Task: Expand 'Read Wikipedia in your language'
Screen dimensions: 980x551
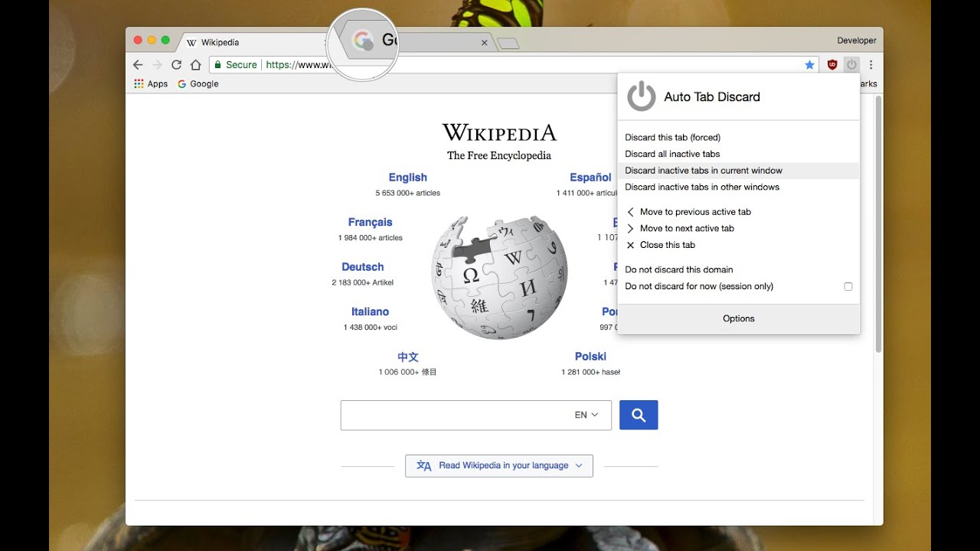Action: coord(499,465)
